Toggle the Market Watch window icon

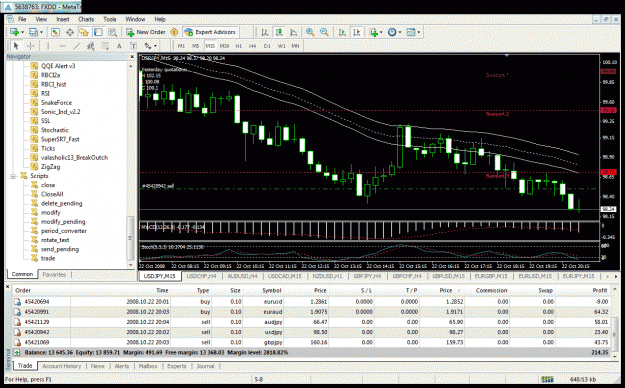click(x=55, y=32)
